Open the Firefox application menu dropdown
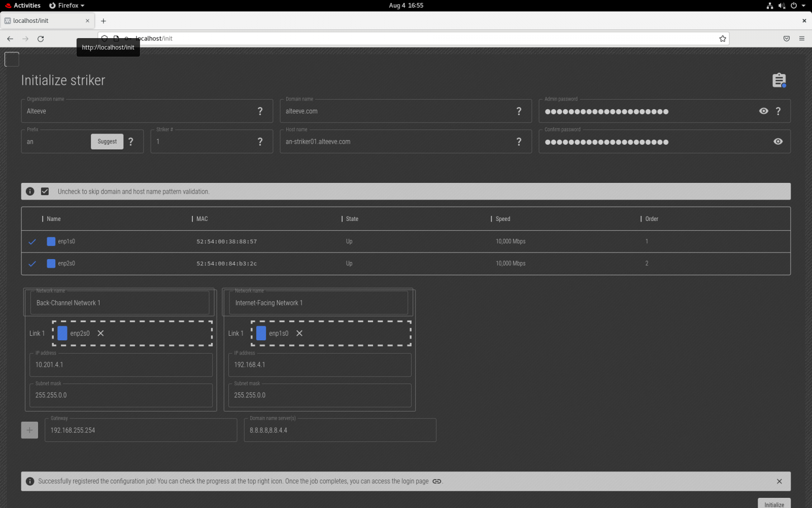 coord(67,6)
